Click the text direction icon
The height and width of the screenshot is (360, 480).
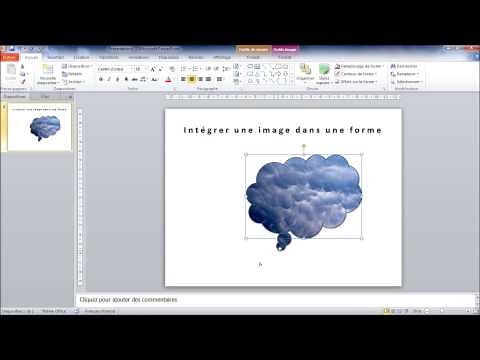237,66
